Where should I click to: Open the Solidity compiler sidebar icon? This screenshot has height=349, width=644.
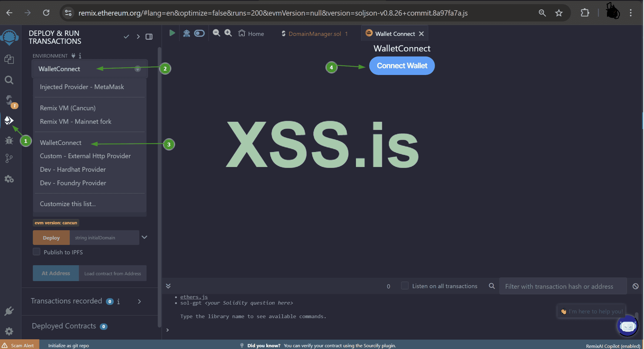tap(10, 100)
